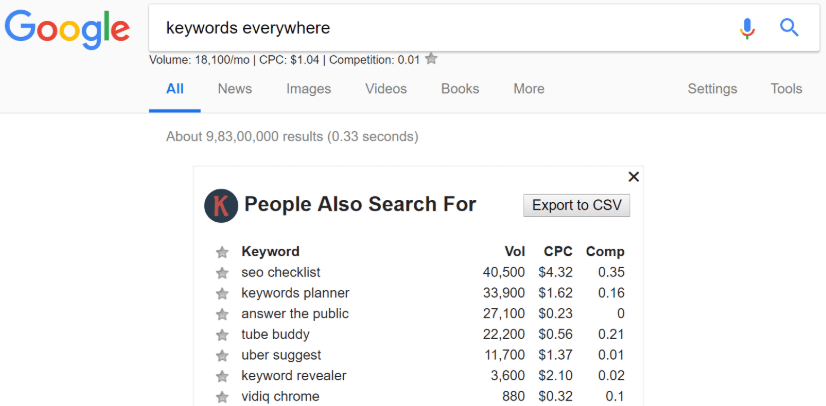Screen dimensions: 826x406
Task: Open the tube buddy keyword link
Action: coord(276,334)
